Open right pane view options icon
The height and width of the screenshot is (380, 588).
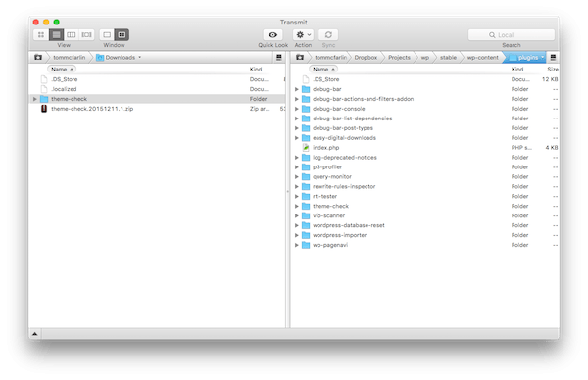click(x=553, y=58)
